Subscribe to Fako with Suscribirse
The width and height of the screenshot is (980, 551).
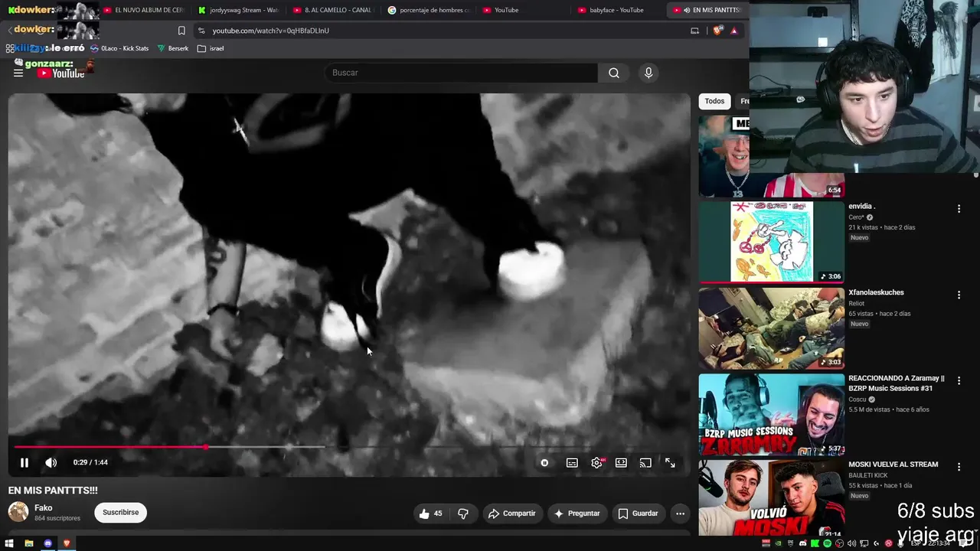point(120,513)
